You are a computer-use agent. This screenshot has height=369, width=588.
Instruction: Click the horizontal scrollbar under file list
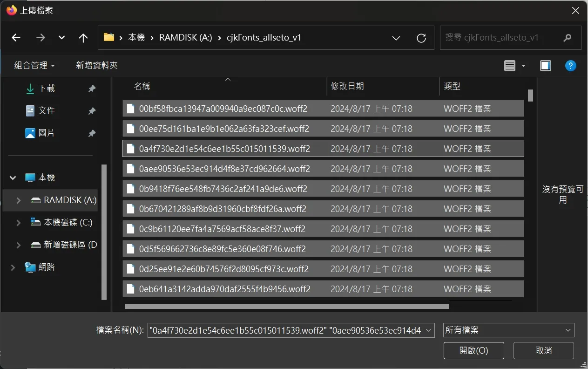tap(286, 306)
